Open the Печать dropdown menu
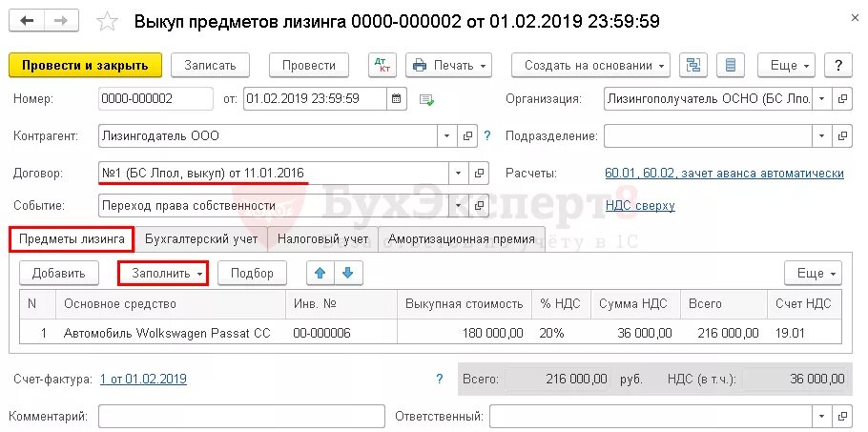The image size is (868, 432). (449, 65)
